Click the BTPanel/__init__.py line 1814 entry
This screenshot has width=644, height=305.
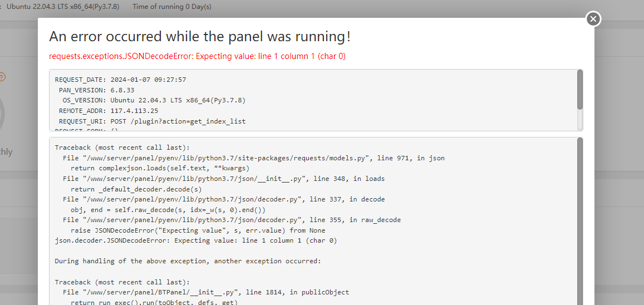[205, 292]
